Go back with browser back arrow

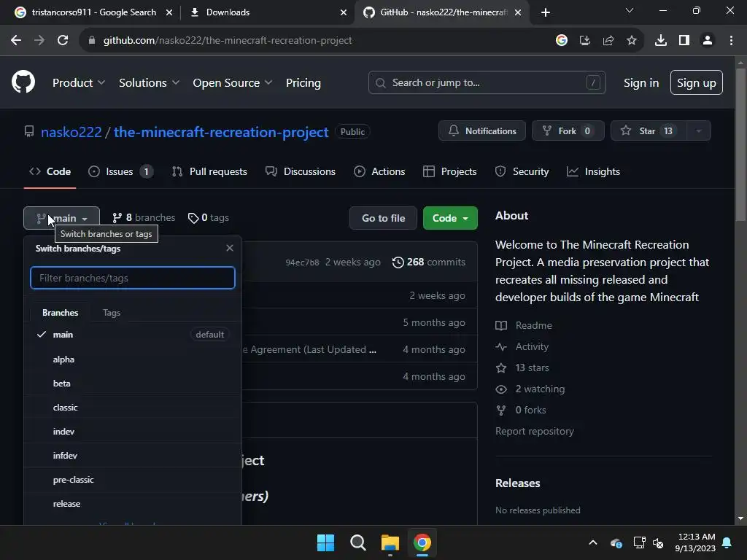16,41
